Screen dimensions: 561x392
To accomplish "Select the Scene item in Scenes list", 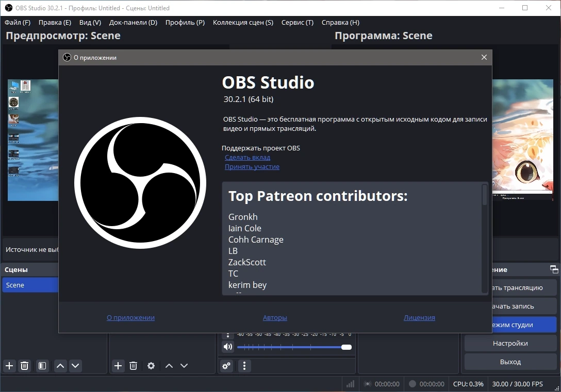I will click(x=30, y=285).
